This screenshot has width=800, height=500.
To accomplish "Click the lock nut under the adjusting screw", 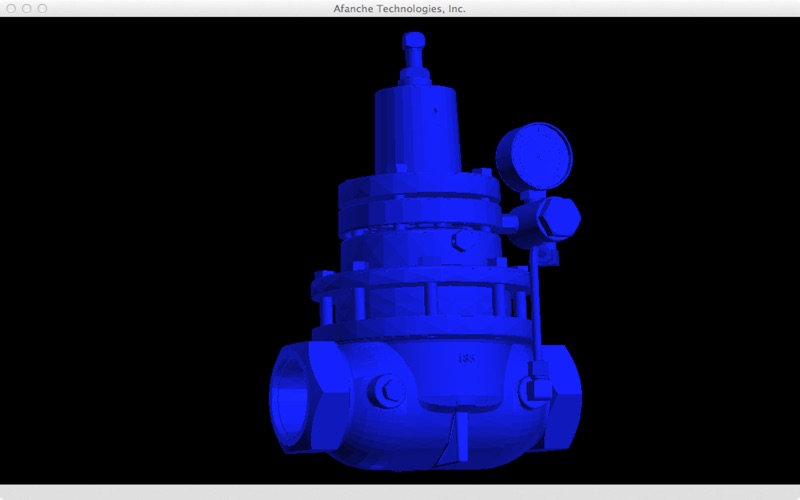I will pos(413,78).
